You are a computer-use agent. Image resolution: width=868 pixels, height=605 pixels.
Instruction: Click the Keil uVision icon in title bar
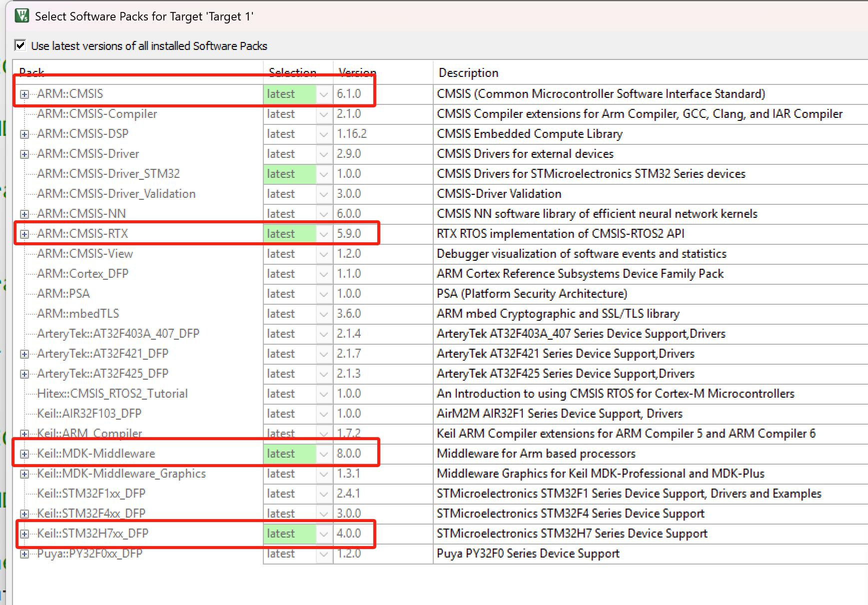pos(22,16)
